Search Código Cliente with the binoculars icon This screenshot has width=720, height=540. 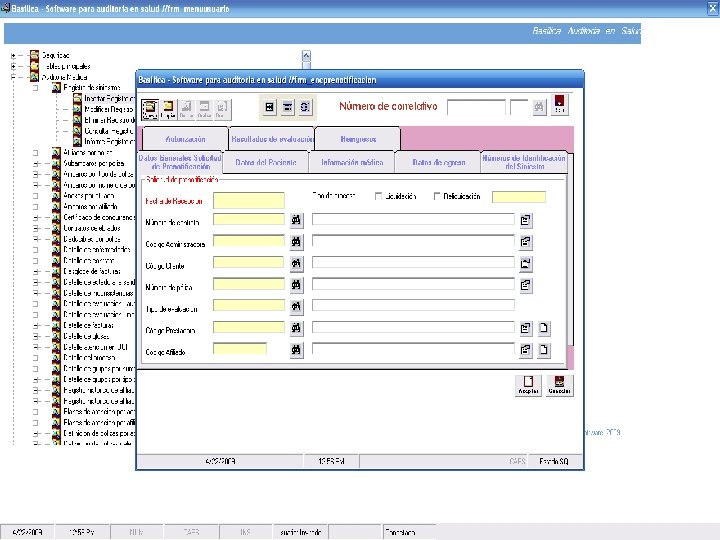[x=297, y=263]
